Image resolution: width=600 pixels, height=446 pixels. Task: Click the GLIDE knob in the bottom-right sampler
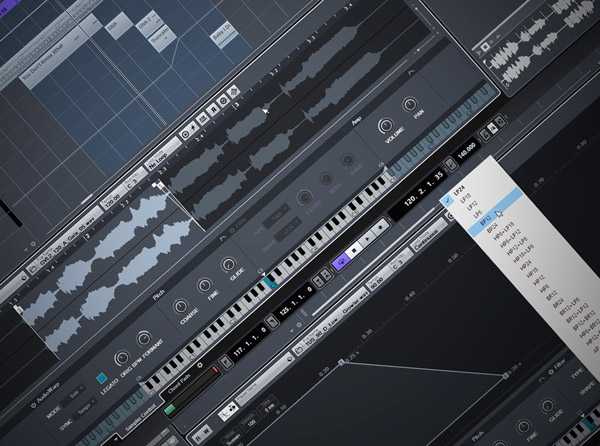pos(547,405)
